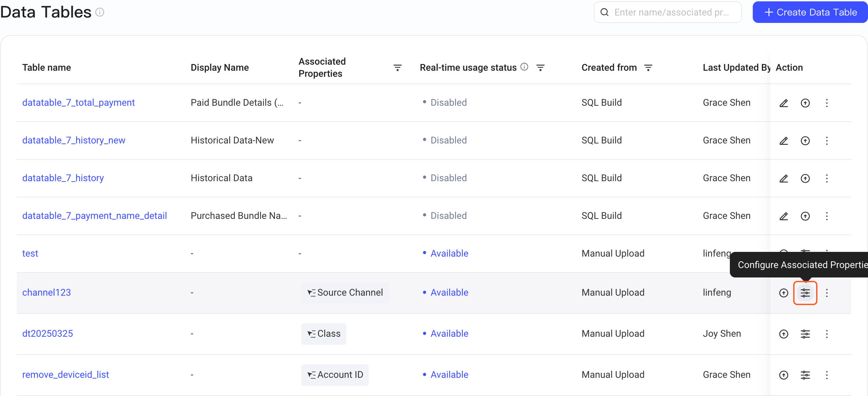Open Real-time usage status column filter
Image resolution: width=868 pixels, height=396 pixels.
click(540, 68)
